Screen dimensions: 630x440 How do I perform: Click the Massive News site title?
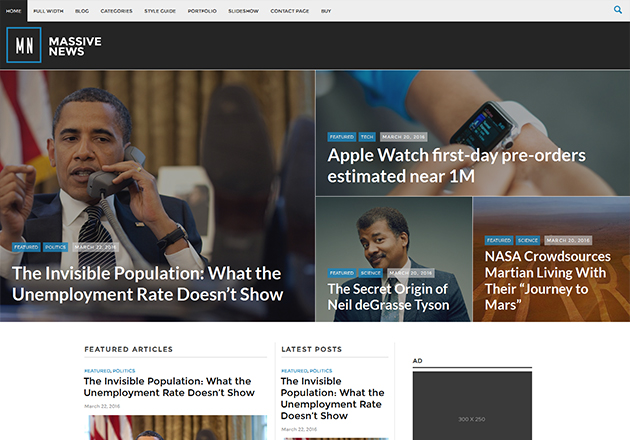click(75, 46)
